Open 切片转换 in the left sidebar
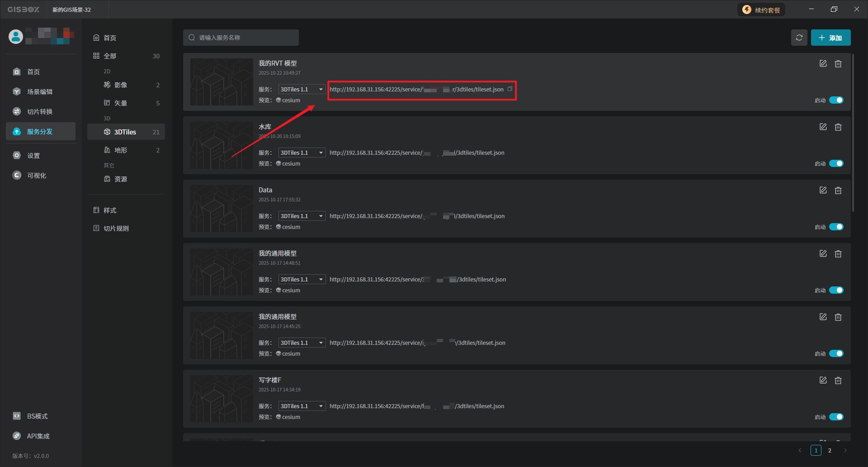Screen dimensions: 868x467 tap(40, 112)
